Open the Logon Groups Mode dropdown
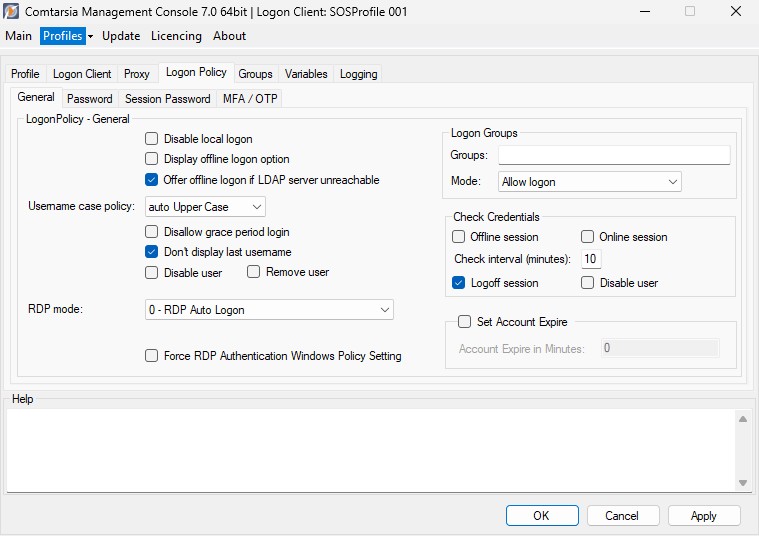The image size is (759, 536). coord(590,182)
